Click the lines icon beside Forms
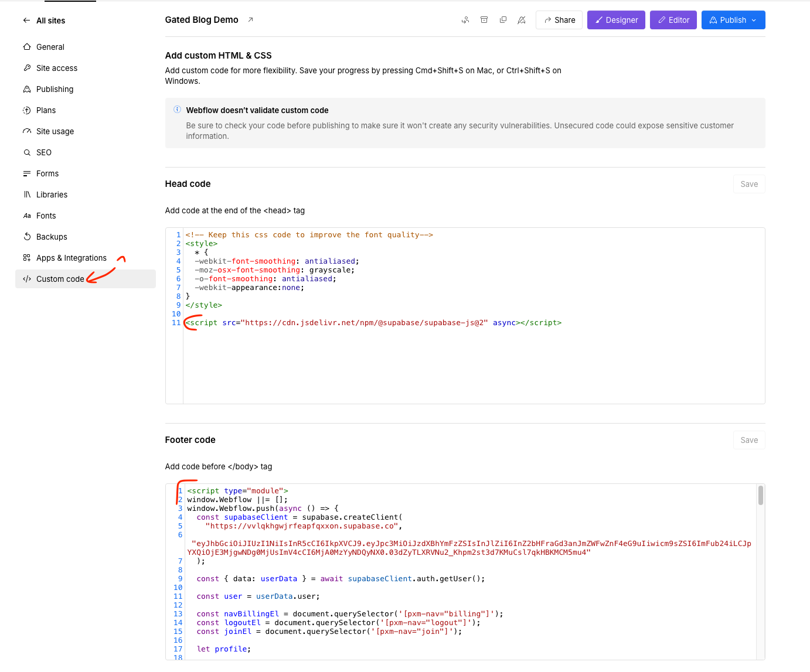Image resolution: width=810 pixels, height=672 pixels. click(x=27, y=173)
